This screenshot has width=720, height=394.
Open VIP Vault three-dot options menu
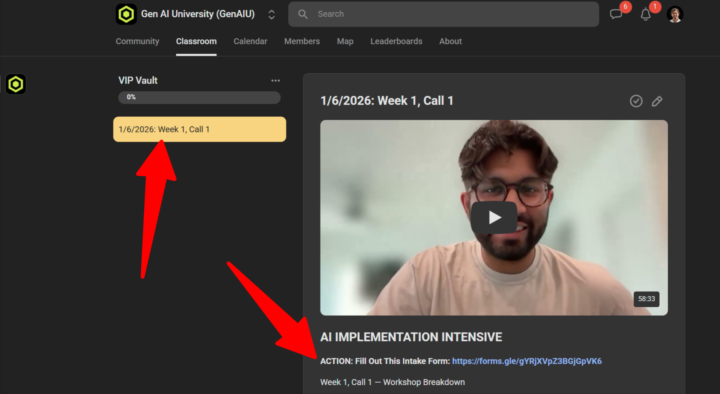[x=276, y=80]
